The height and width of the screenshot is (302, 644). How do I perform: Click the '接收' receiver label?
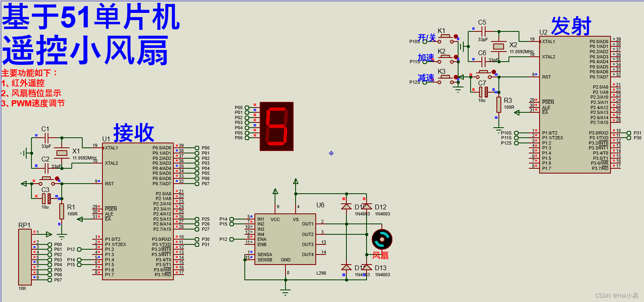[x=134, y=132]
